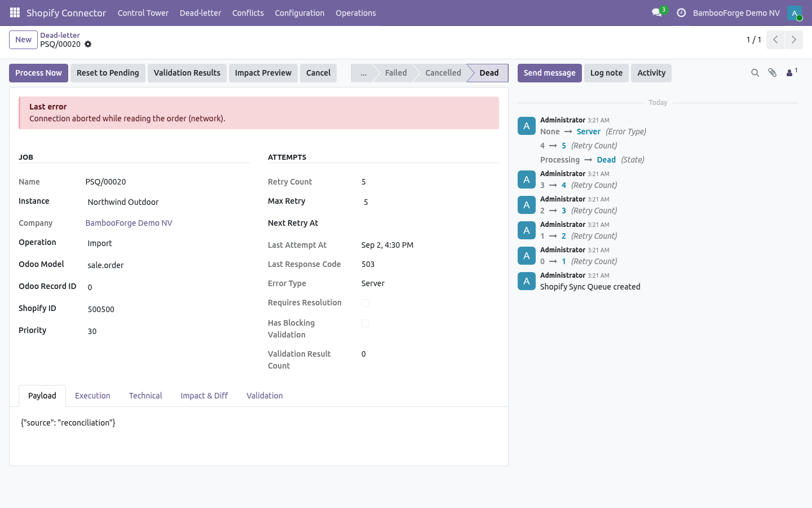Toggle Has Blocking Validation checkbox
This screenshot has height=508, width=812.
[365, 323]
